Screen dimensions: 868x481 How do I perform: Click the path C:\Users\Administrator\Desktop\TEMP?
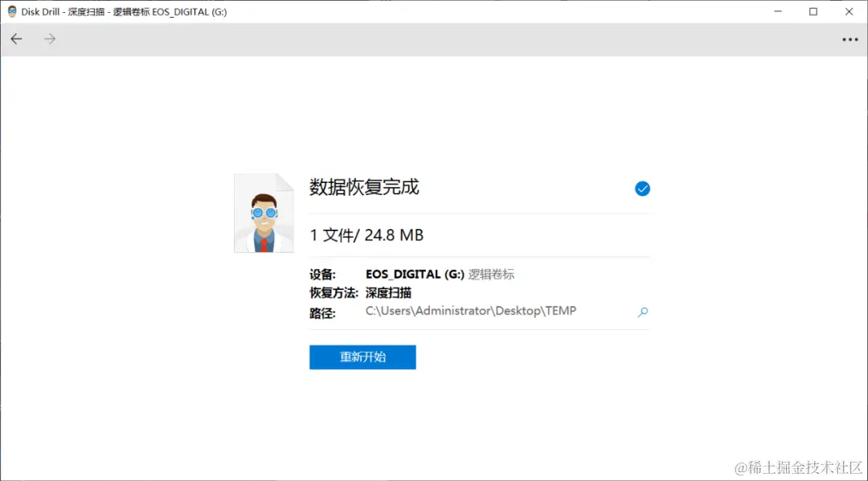(x=470, y=311)
